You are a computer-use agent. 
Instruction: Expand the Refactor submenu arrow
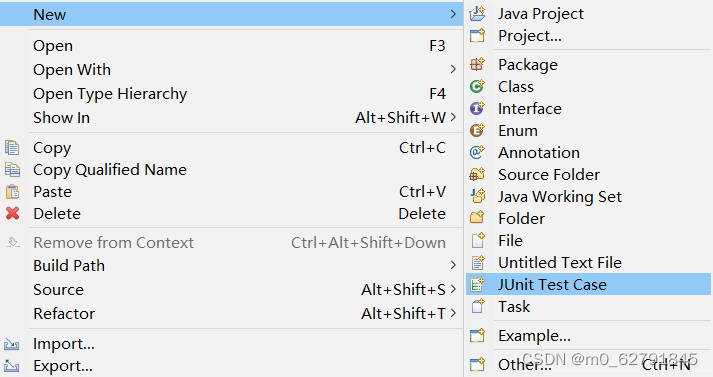pos(453,313)
